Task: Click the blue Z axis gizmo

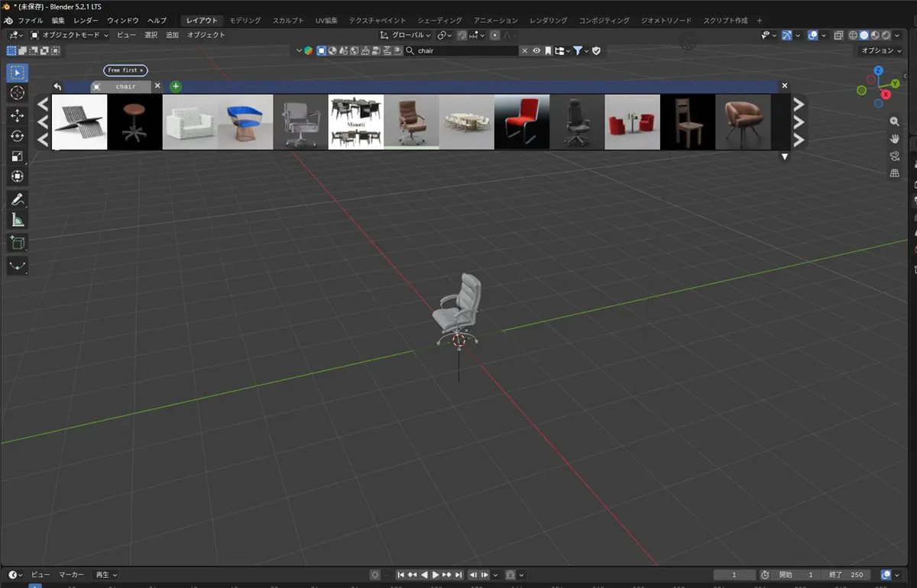Action: click(x=879, y=70)
